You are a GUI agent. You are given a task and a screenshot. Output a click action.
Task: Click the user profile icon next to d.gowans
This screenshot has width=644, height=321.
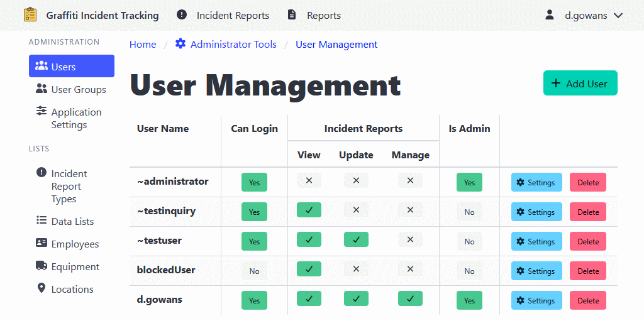[549, 15]
